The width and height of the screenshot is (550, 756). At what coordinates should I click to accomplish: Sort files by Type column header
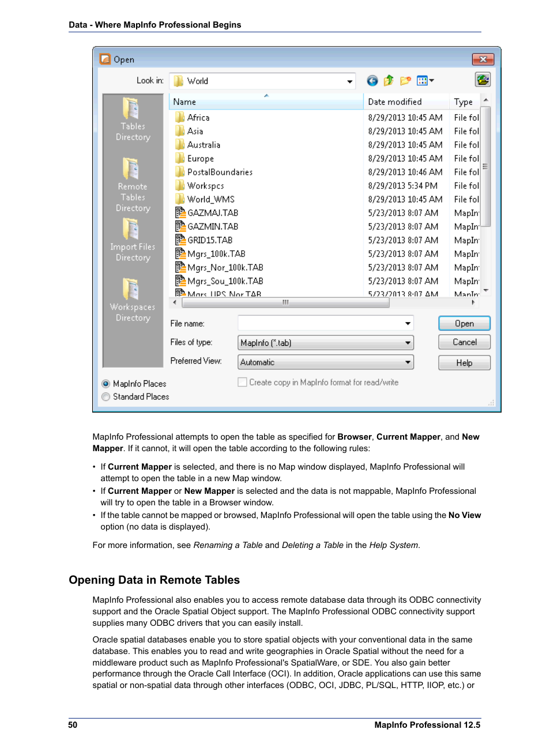465,101
